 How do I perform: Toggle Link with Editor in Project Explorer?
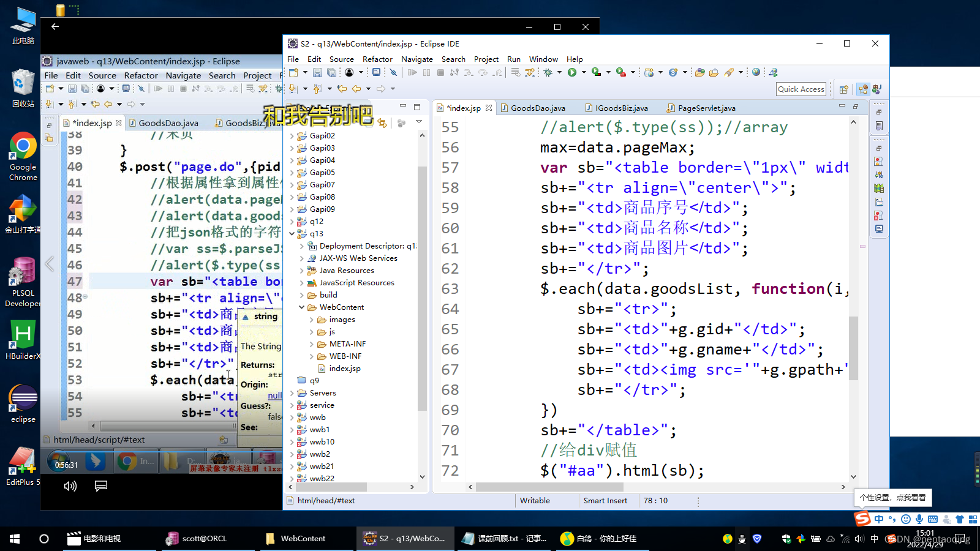[382, 123]
